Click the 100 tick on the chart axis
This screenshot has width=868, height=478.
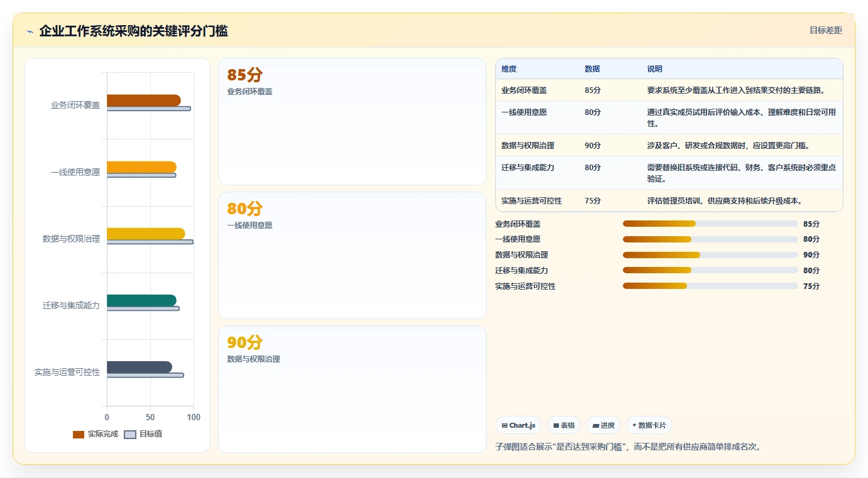(194, 417)
